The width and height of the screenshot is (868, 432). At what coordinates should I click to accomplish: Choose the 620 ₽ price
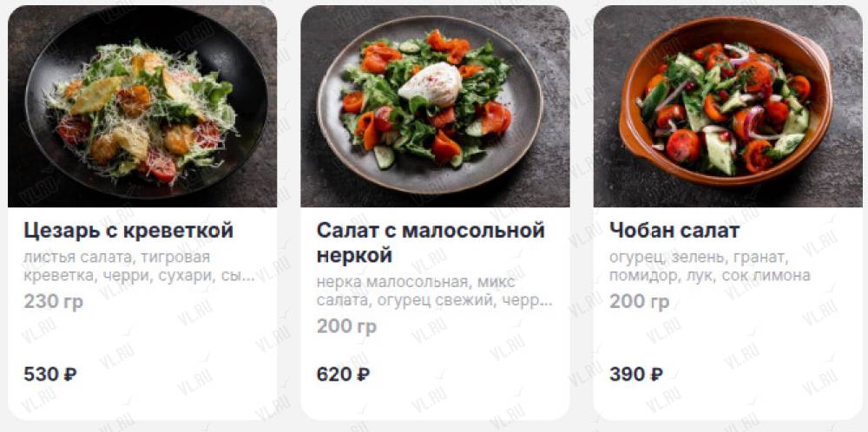[343, 375]
